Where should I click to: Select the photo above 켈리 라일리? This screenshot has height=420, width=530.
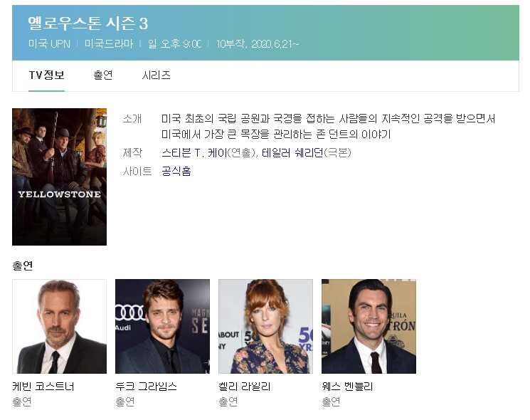coord(265,326)
